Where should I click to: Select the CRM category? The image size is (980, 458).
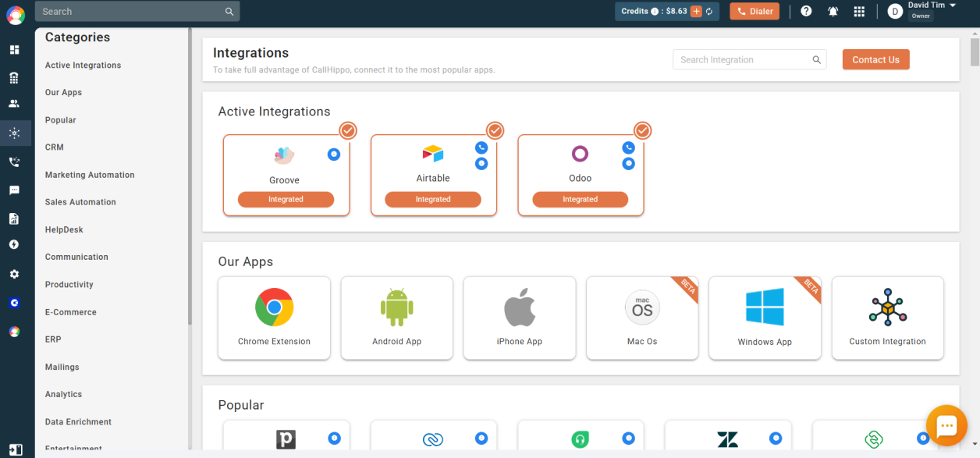tap(54, 147)
